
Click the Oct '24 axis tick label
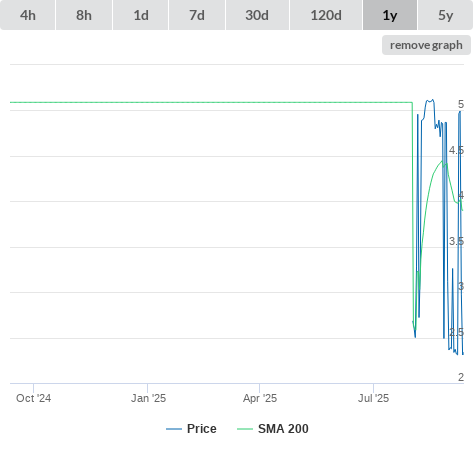click(x=34, y=398)
